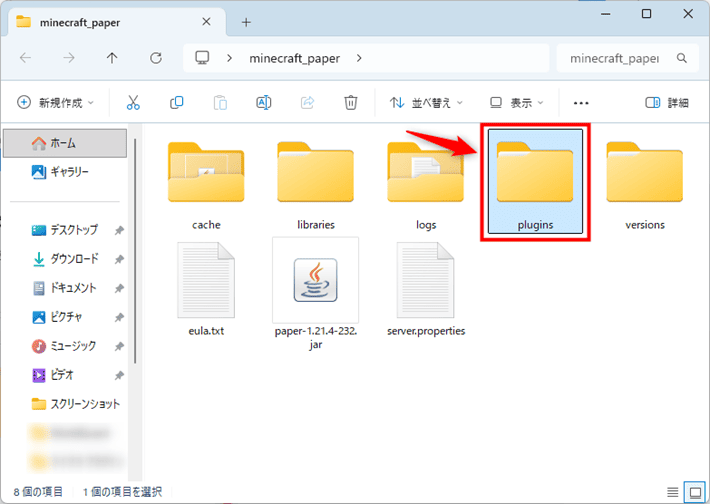Close the minecraft_paper tab

206,22
